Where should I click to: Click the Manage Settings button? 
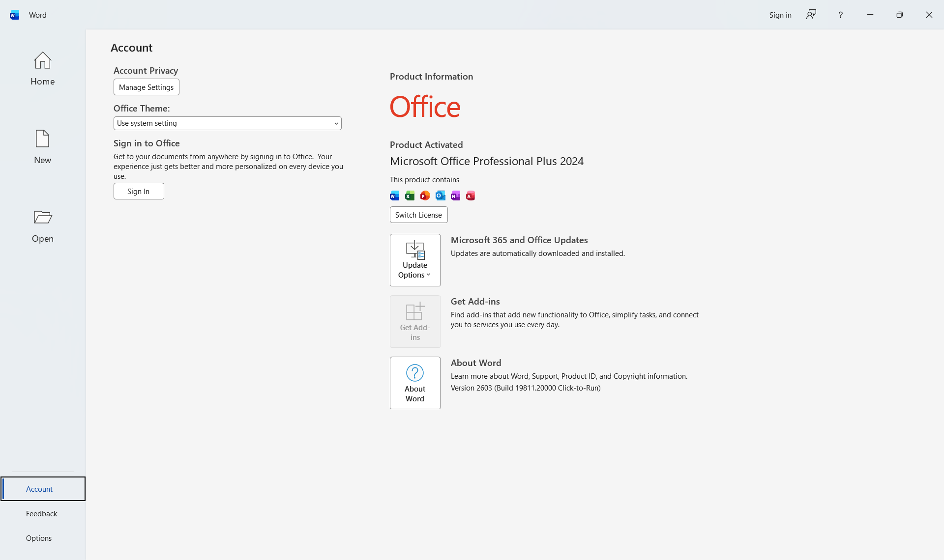(x=146, y=87)
